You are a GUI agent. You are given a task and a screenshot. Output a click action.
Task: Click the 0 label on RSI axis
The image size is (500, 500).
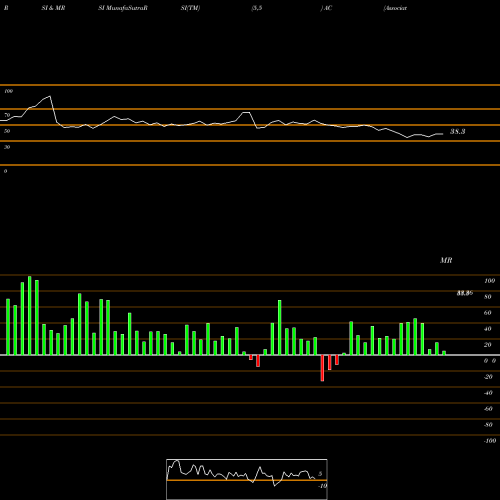pos(5,171)
